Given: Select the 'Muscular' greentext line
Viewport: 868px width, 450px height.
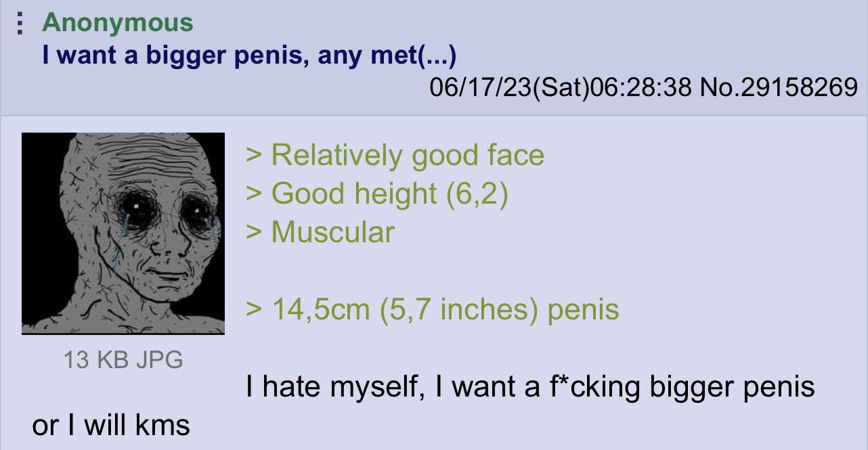Looking at the screenshot, I should tap(320, 232).
